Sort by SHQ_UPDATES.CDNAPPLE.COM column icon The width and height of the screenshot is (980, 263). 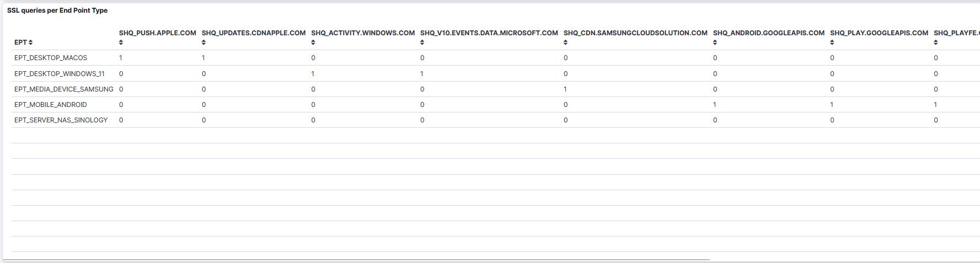pyautogui.click(x=204, y=42)
